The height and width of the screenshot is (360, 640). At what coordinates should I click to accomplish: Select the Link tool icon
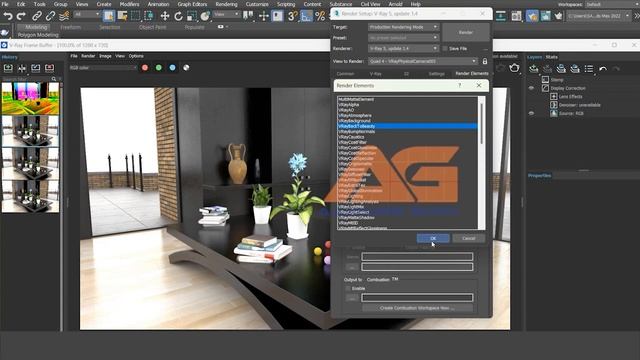37,16
